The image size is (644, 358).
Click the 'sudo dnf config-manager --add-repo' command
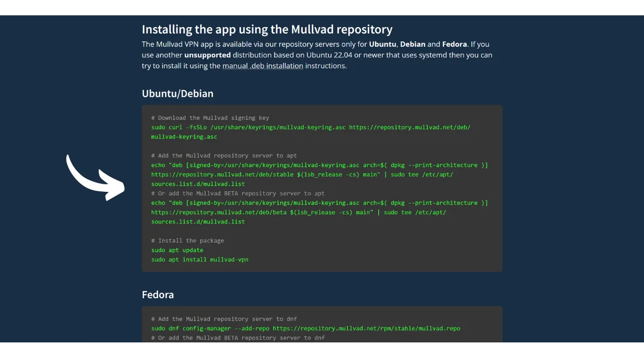pyautogui.click(x=305, y=328)
